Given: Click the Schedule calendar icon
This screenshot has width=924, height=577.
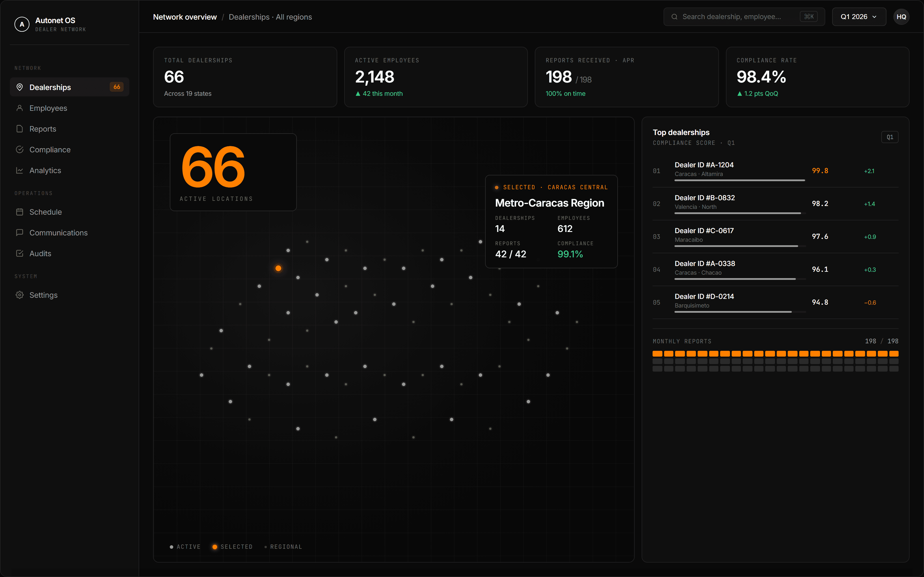Looking at the screenshot, I should 20,212.
